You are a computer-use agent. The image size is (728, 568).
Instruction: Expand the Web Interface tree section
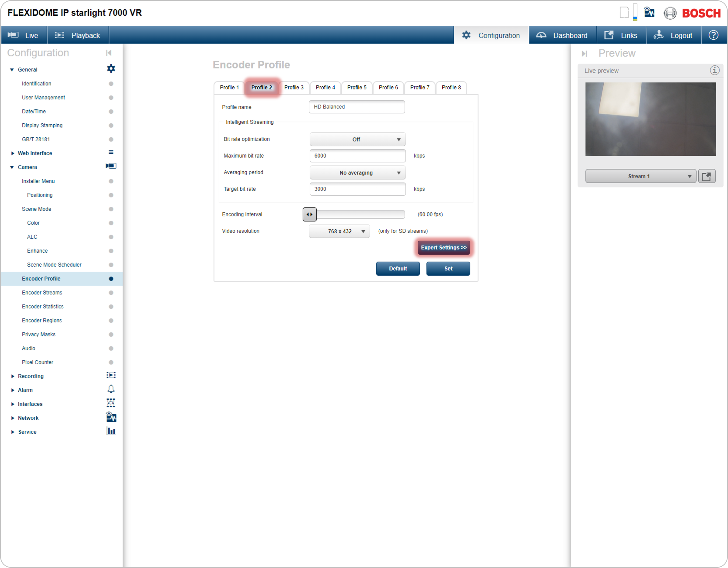tap(12, 153)
